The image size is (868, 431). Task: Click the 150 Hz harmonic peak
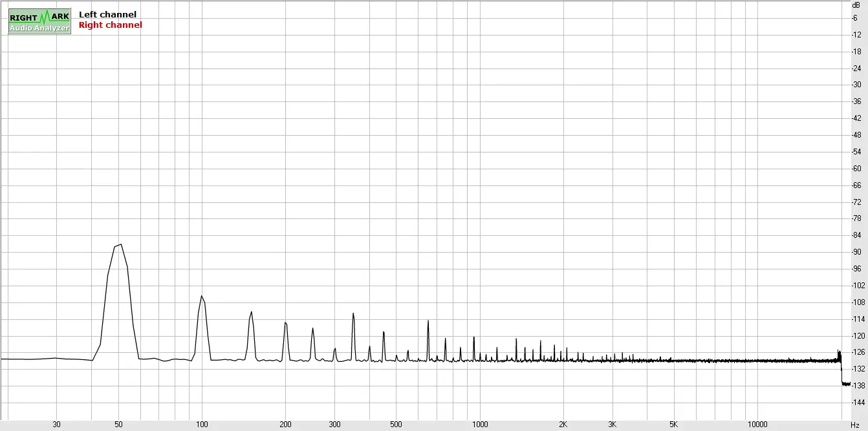251,312
